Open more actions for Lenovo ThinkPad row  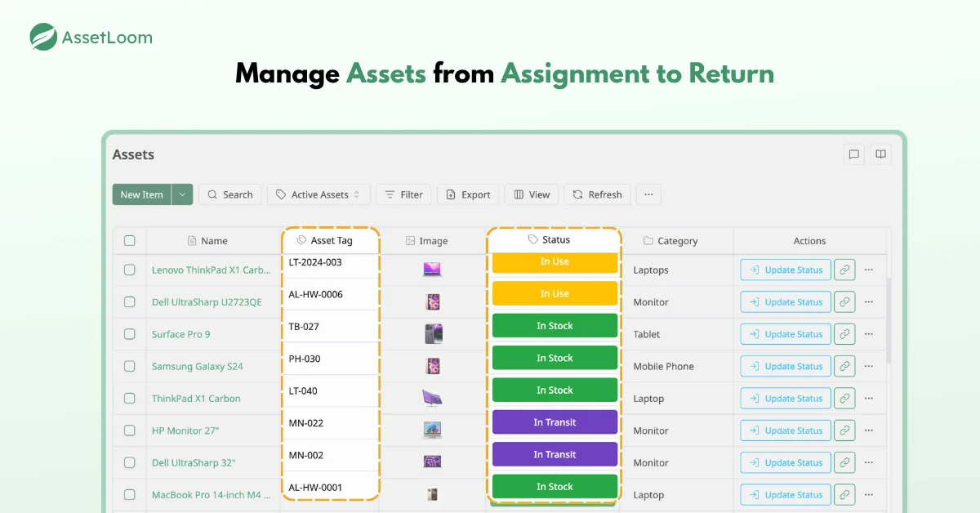(868, 270)
